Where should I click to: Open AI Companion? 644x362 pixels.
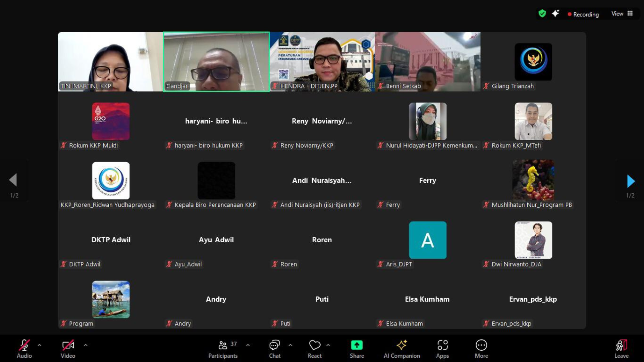(x=402, y=349)
